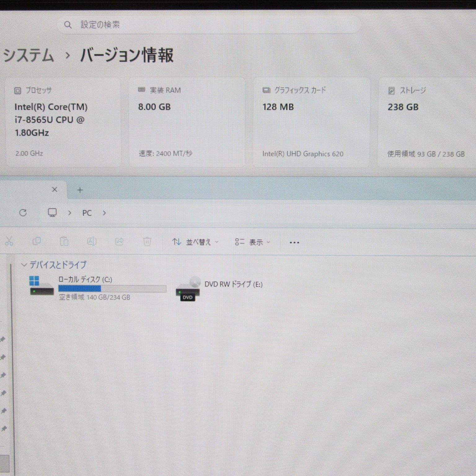
Task: Click the Share icon in toolbar
Action: 119,241
